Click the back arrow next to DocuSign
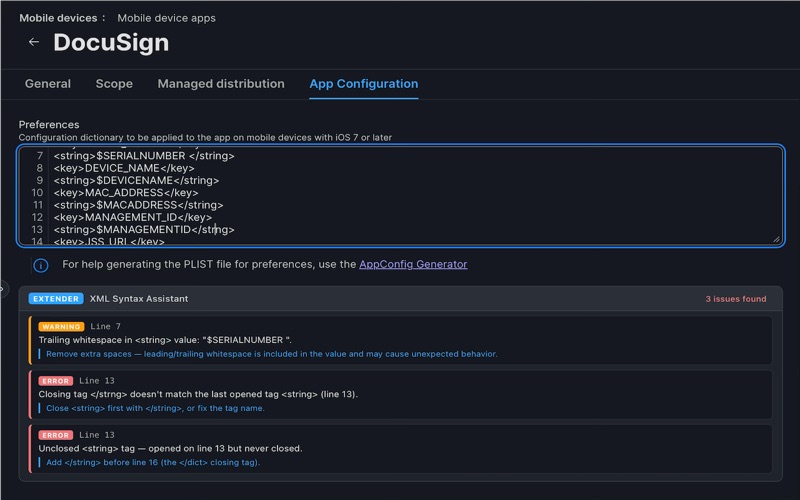 [x=34, y=42]
